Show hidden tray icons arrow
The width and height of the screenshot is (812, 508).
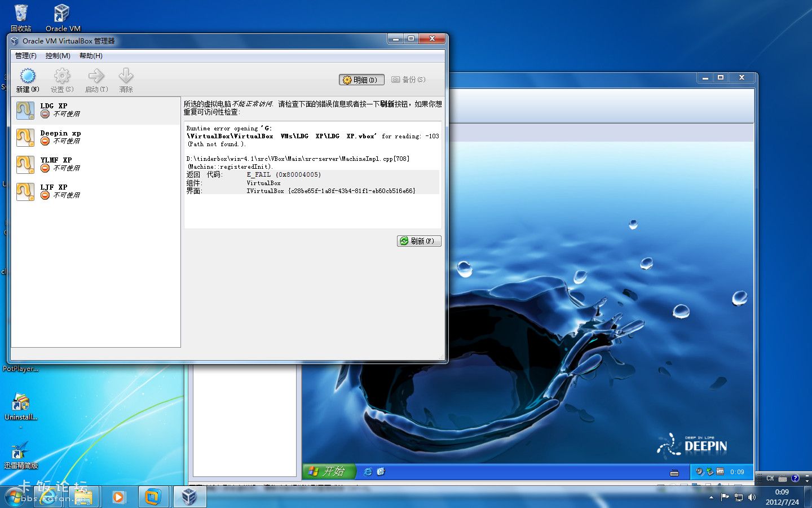point(711,497)
